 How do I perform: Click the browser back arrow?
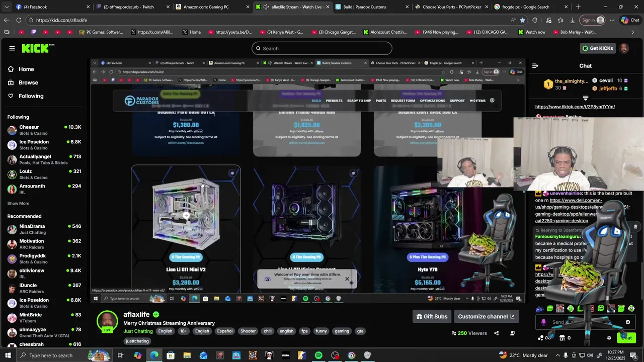(6, 20)
